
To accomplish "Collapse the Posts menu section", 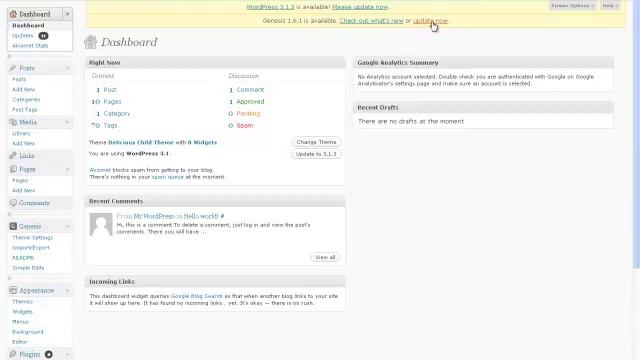I will (67, 68).
